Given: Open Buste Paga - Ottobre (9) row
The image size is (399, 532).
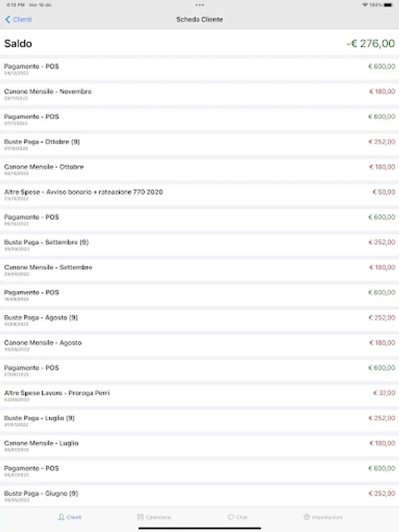Looking at the screenshot, I should [x=42, y=142].
